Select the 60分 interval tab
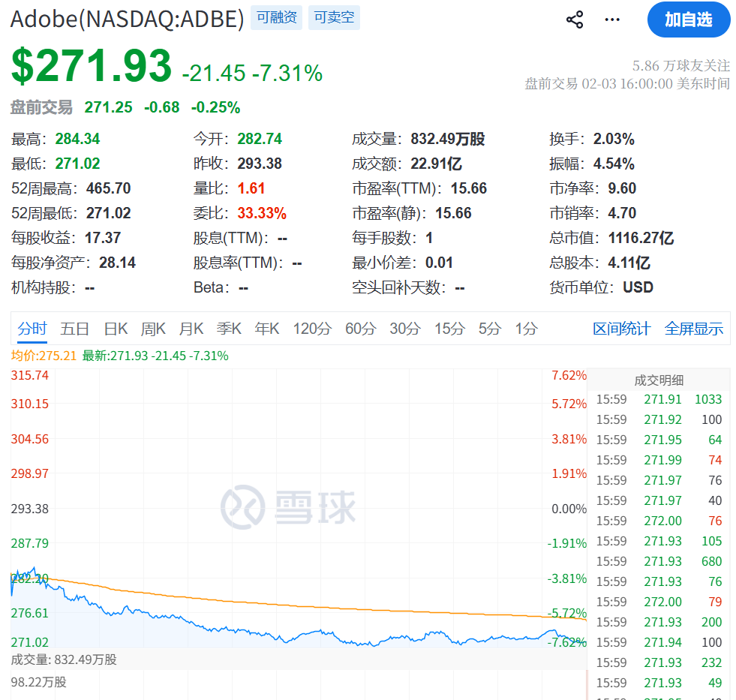The image size is (736, 700). [360, 328]
